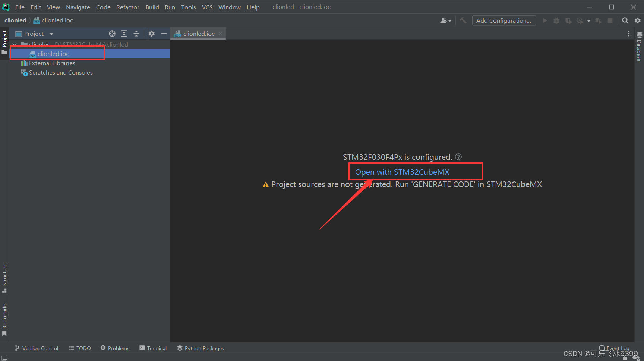
Task: Toggle the Structure tool window stripe
Action: (x=4, y=278)
